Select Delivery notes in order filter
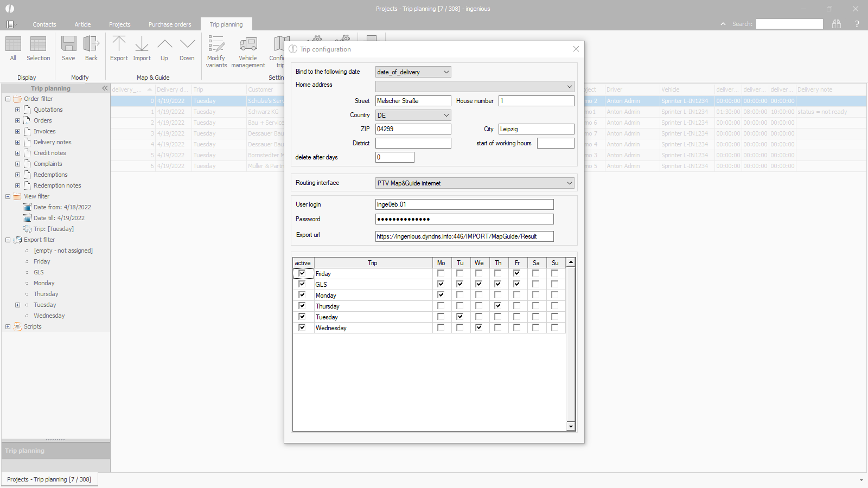This screenshot has height=488, width=868. tap(52, 142)
